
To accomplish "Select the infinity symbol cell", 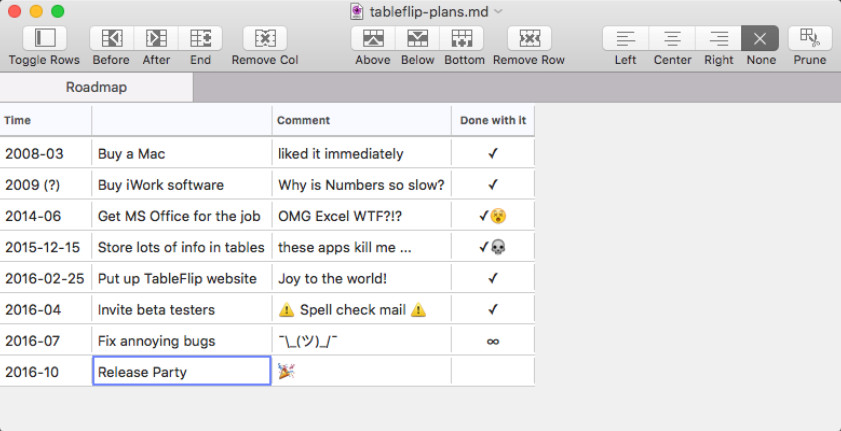I will 493,340.
